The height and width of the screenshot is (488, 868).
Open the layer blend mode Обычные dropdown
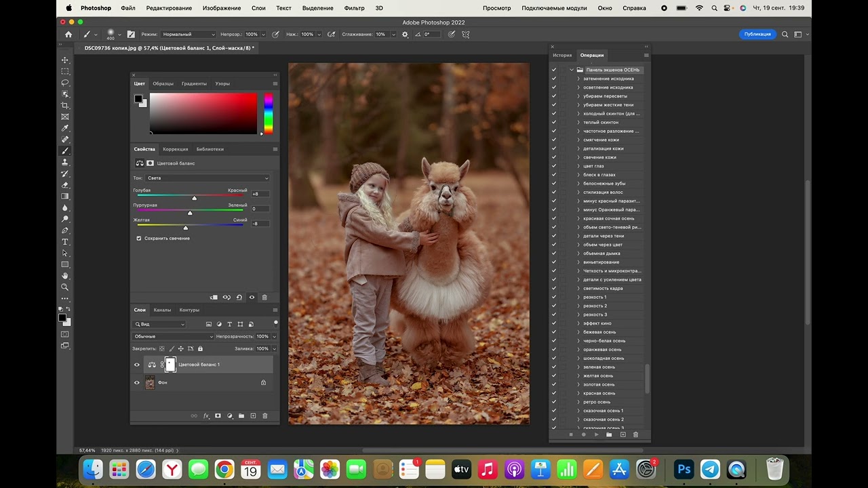(x=174, y=336)
